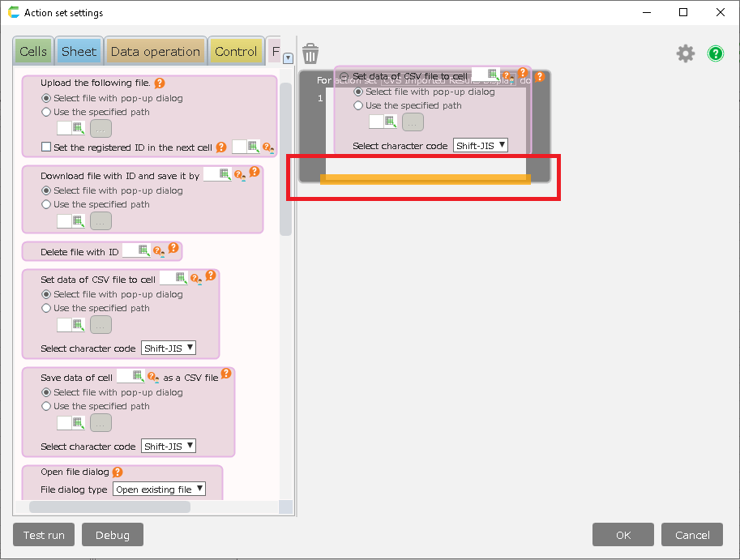Open the 'File dialog type' dropdown
Image resolution: width=740 pixels, height=560 pixels.
click(x=159, y=489)
